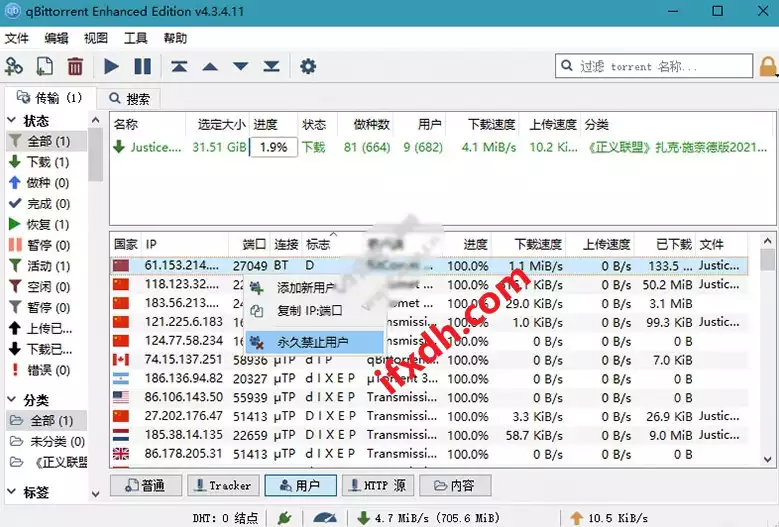The image size is (779, 527).
Task: Click the add torrent file icon
Action: pyautogui.click(x=45, y=66)
